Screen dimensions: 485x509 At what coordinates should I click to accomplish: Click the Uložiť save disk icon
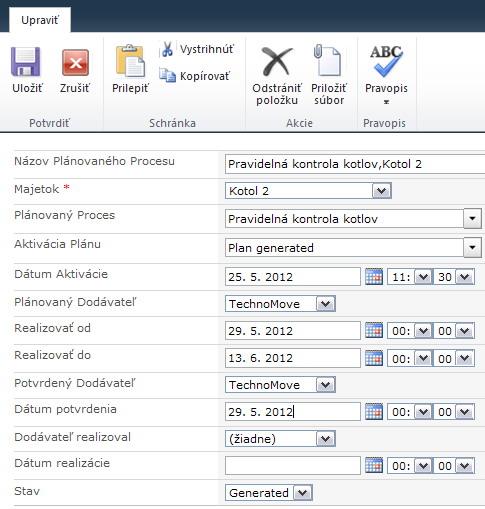[26, 62]
